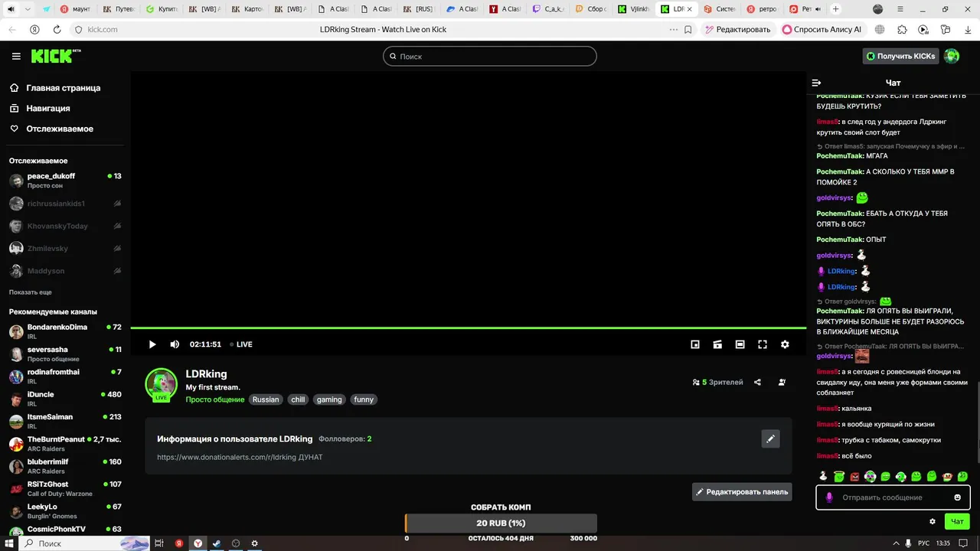Show more followed channels with Показать еще

click(x=31, y=292)
